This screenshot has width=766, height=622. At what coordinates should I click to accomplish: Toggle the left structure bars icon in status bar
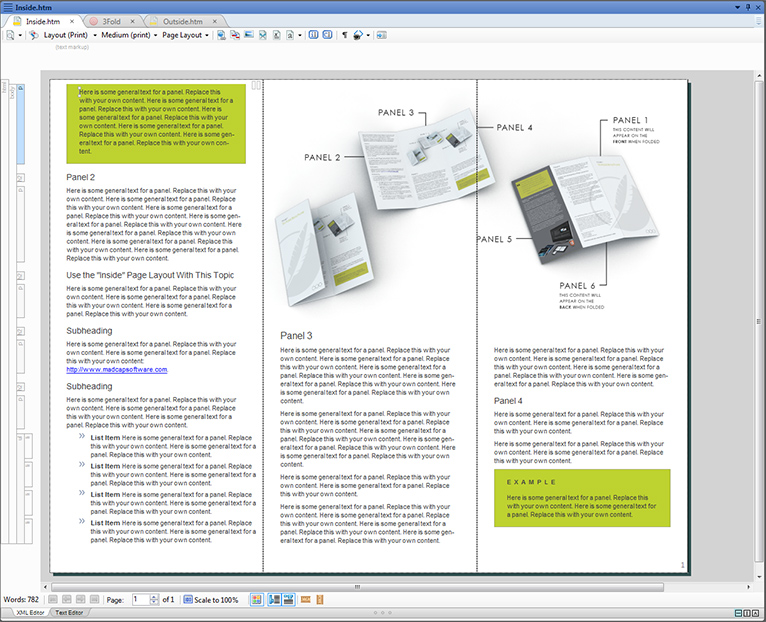(275, 600)
